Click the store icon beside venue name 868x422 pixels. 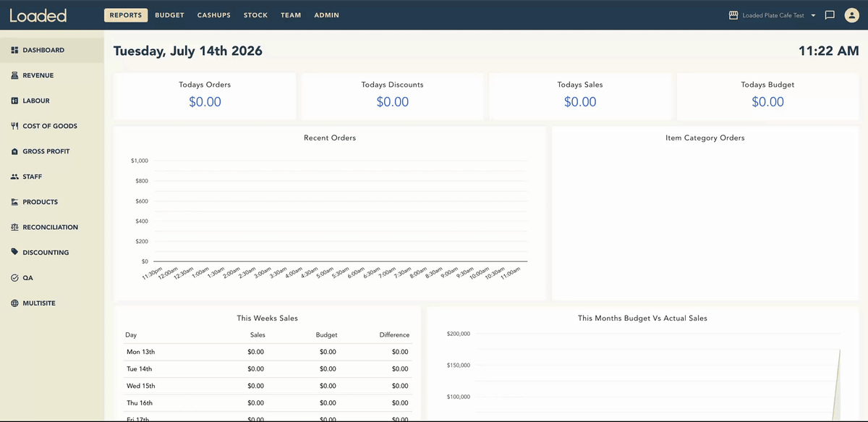point(733,15)
